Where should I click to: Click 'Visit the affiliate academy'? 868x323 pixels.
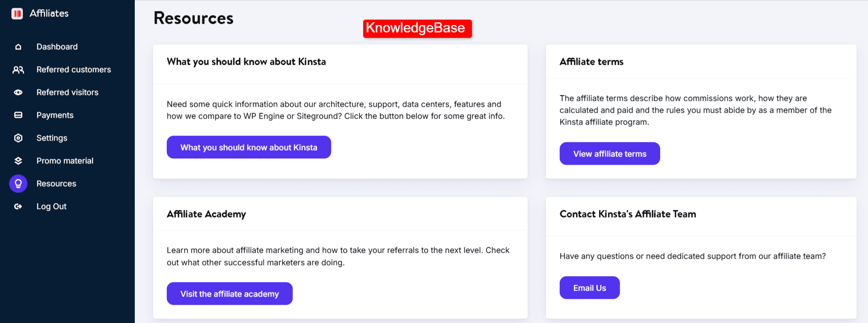coord(229,293)
